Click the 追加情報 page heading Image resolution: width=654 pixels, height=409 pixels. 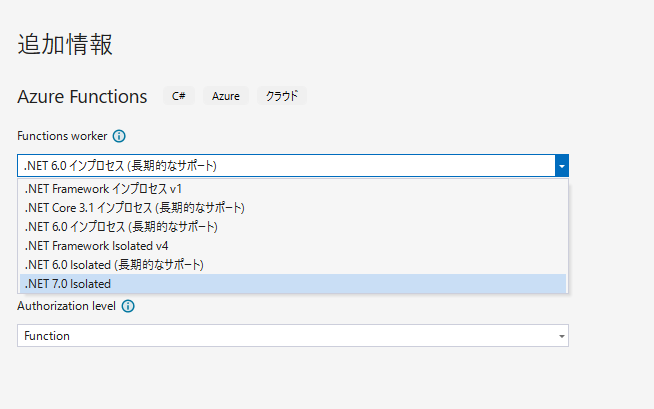click(x=65, y=44)
